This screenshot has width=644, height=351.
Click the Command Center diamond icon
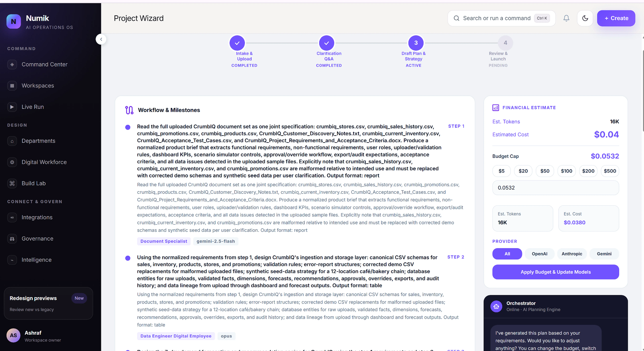click(12, 64)
